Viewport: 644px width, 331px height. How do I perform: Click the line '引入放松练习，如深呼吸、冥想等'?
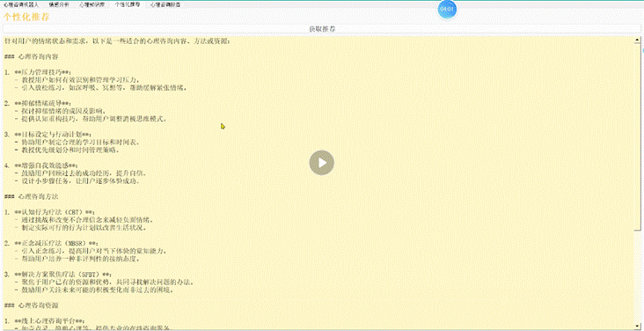point(101,88)
